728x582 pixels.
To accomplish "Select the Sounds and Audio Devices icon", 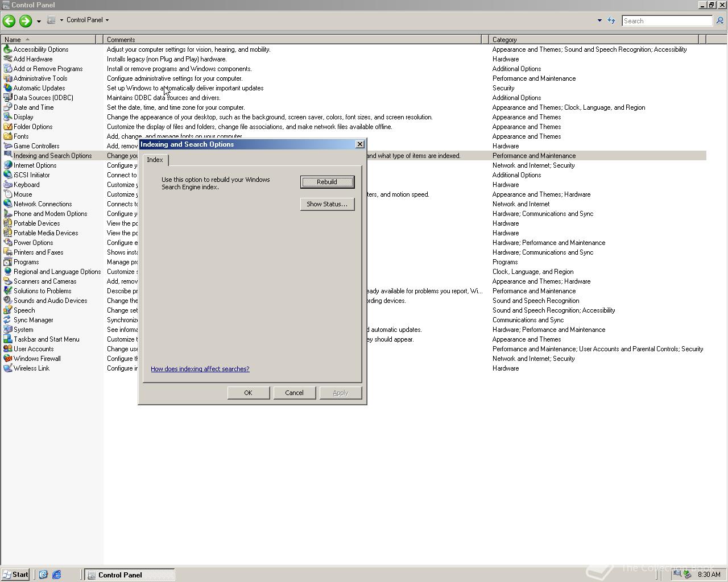I will (8, 301).
